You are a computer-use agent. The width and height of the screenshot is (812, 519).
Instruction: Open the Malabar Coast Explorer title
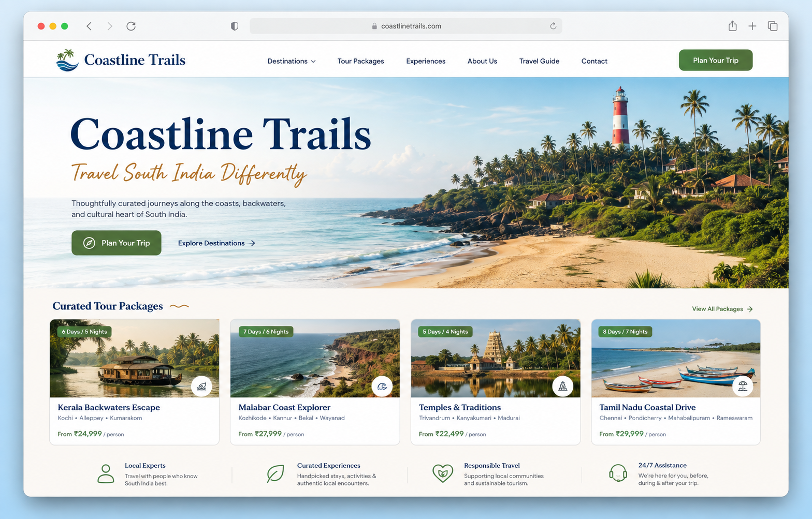284,408
